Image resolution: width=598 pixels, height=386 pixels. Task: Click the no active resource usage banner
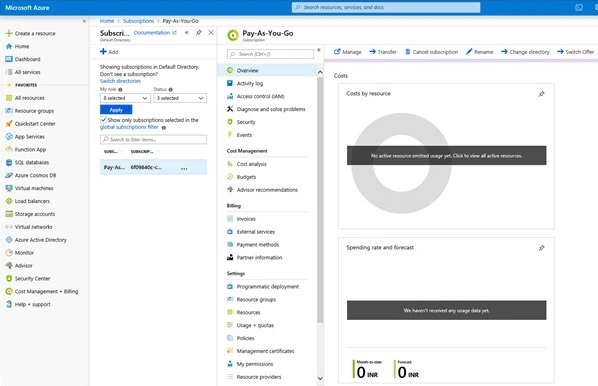pyautogui.click(x=447, y=156)
